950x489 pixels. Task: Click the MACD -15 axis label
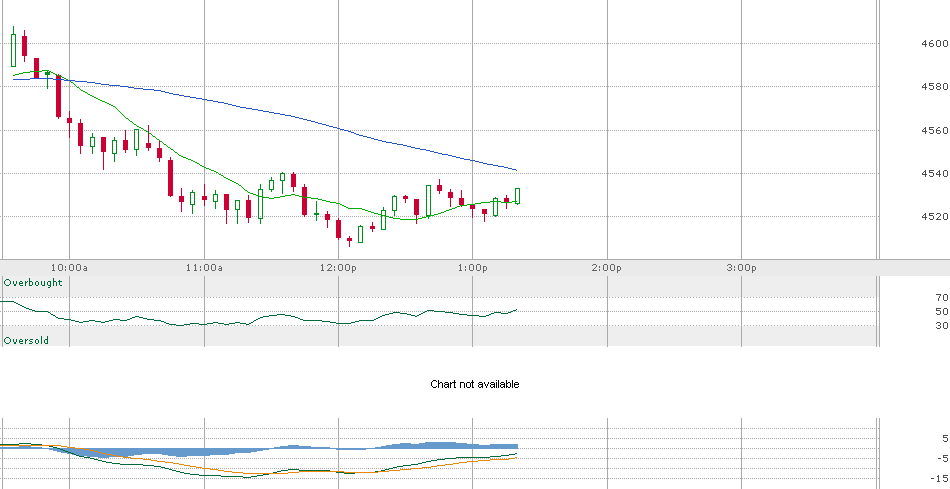tap(940, 478)
